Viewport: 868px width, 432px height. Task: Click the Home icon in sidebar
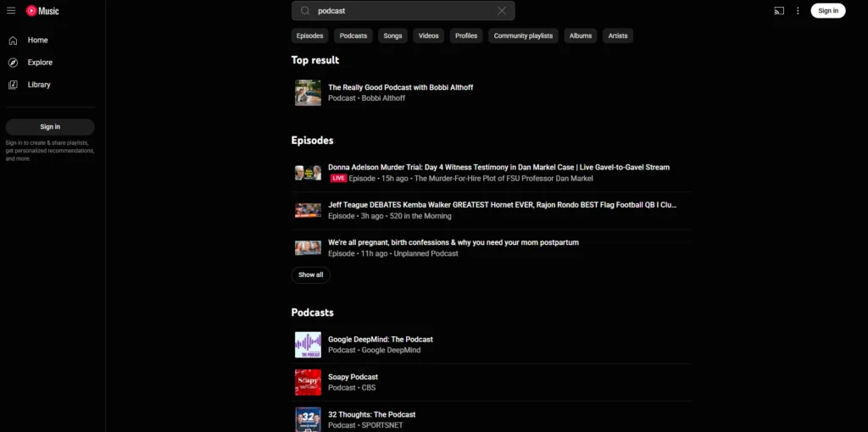point(13,41)
